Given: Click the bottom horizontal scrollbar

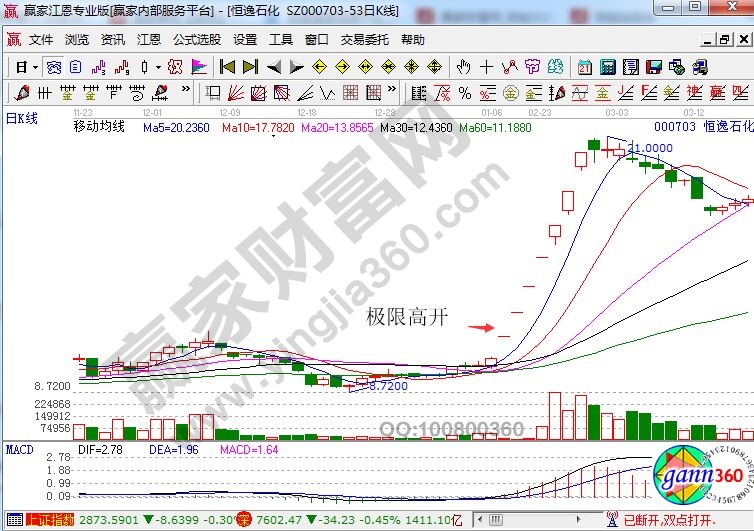Looking at the screenshot, I should [540, 520].
